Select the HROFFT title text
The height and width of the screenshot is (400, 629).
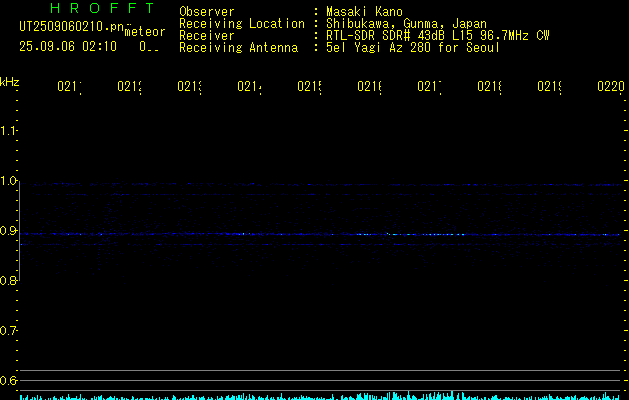[102, 8]
